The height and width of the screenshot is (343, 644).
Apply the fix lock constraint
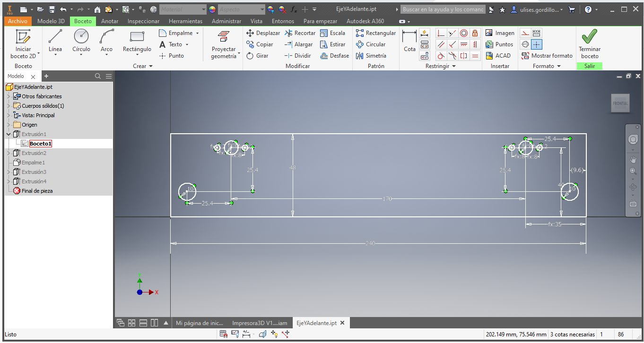[x=475, y=33]
